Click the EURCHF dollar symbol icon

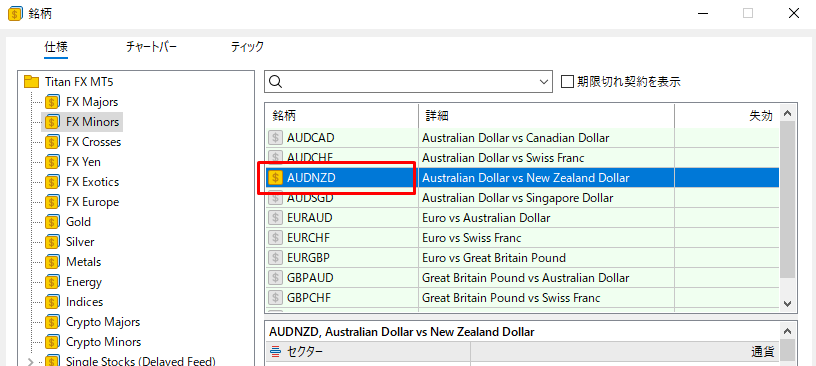(275, 238)
